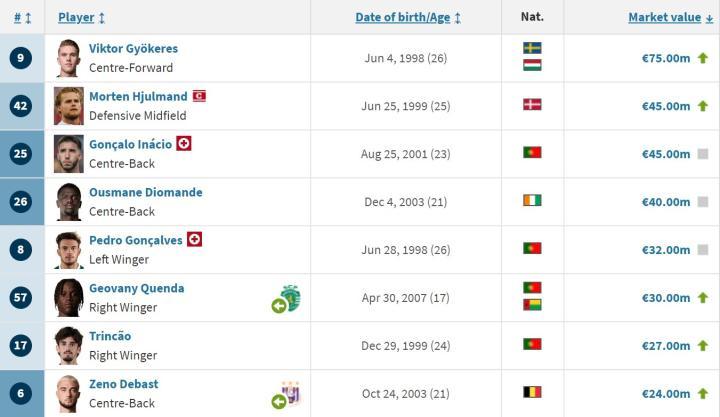Open Ousmane Diomande player profile
720x417 pixels.
tap(145, 192)
